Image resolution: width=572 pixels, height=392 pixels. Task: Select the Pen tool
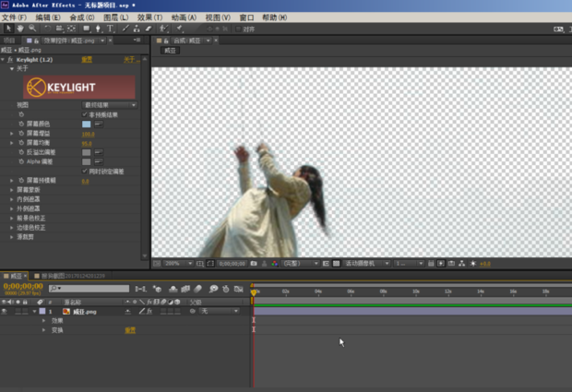[x=98, y=29]
